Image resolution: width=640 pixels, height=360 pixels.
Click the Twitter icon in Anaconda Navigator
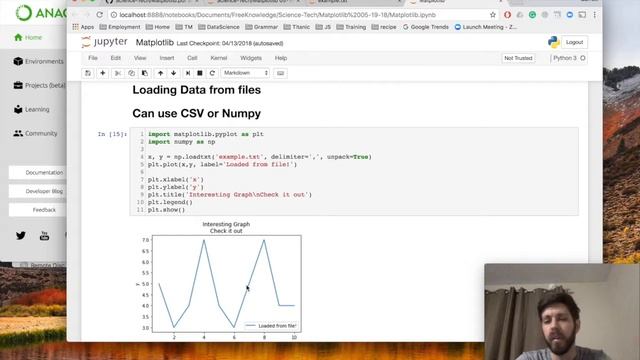(20, 236)
